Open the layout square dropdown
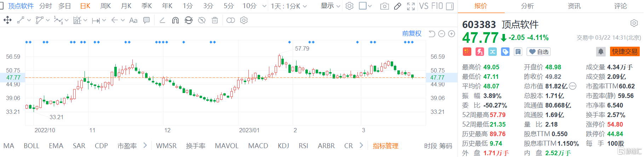The image size is (644, 157). point(366,6)
